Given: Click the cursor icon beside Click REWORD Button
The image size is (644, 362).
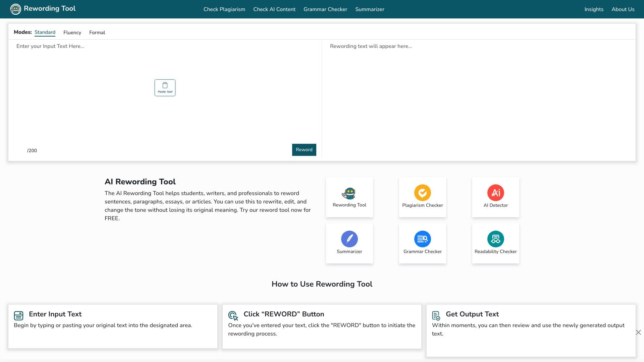Looking at the screenshot, I should coord(233,315).
